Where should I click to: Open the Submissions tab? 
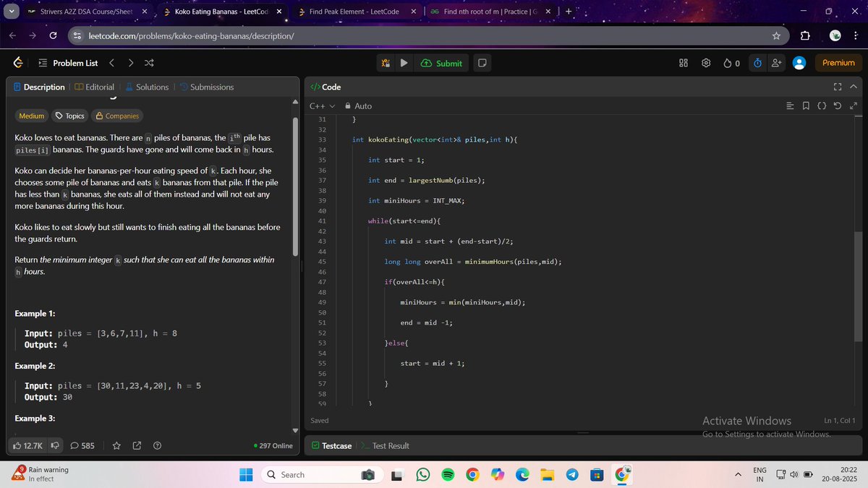206,87
